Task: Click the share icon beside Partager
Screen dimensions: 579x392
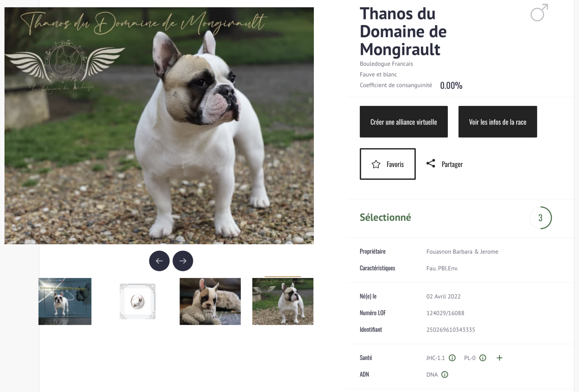Action: [x=431, y=164]
